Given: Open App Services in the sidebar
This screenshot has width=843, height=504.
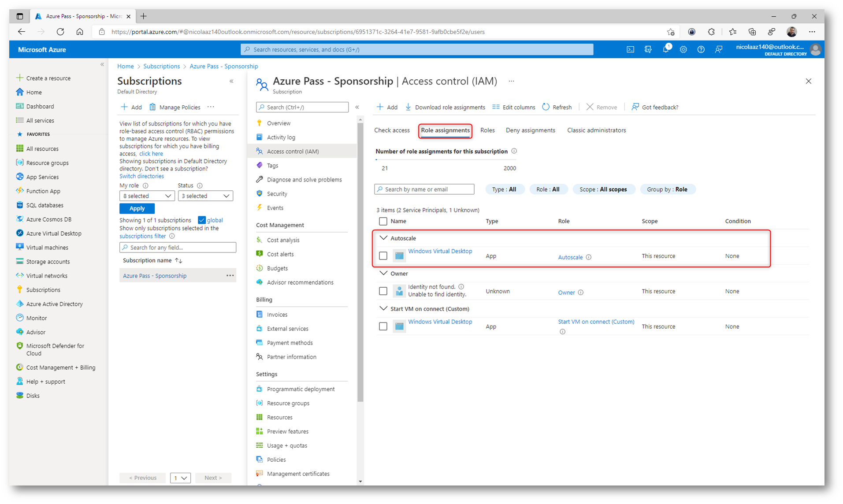Looking at the screenshot, I should [42, 177].
